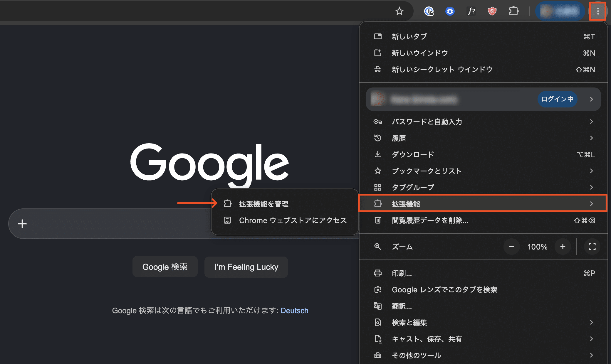Image resolution: width=611 pixels, height=364 pixels.
Task: Click the magnifier icon beside ズーム
Action: click(x=378, y=247)
